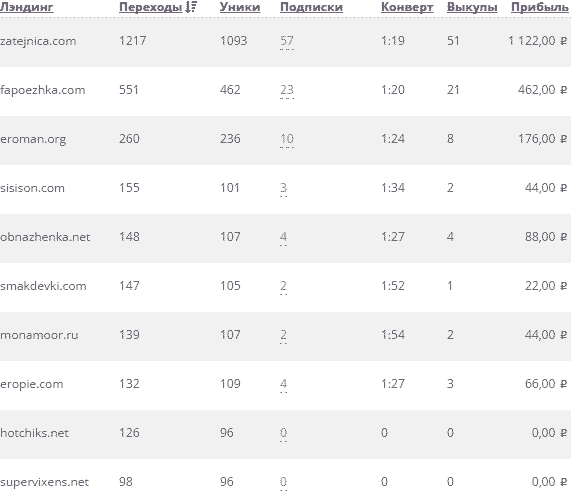Sort by Подписки column header
Viewport: 571px width, 502px height.
coord(311,7)
